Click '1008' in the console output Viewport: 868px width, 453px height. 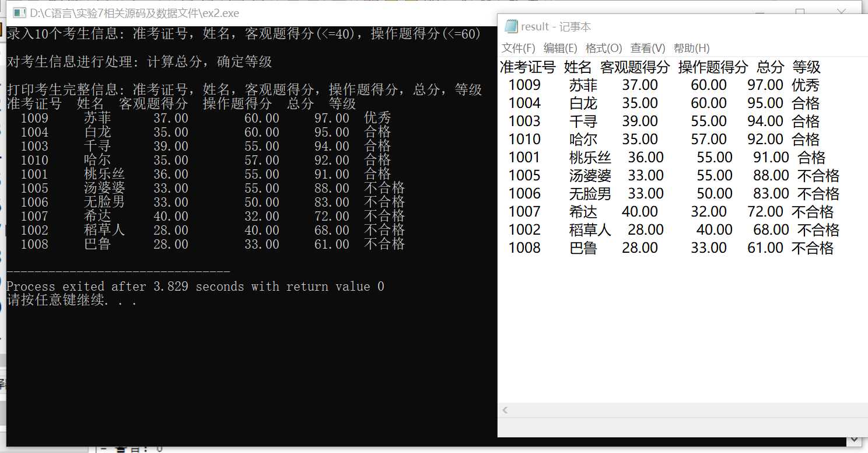click(x=34, y=244)
